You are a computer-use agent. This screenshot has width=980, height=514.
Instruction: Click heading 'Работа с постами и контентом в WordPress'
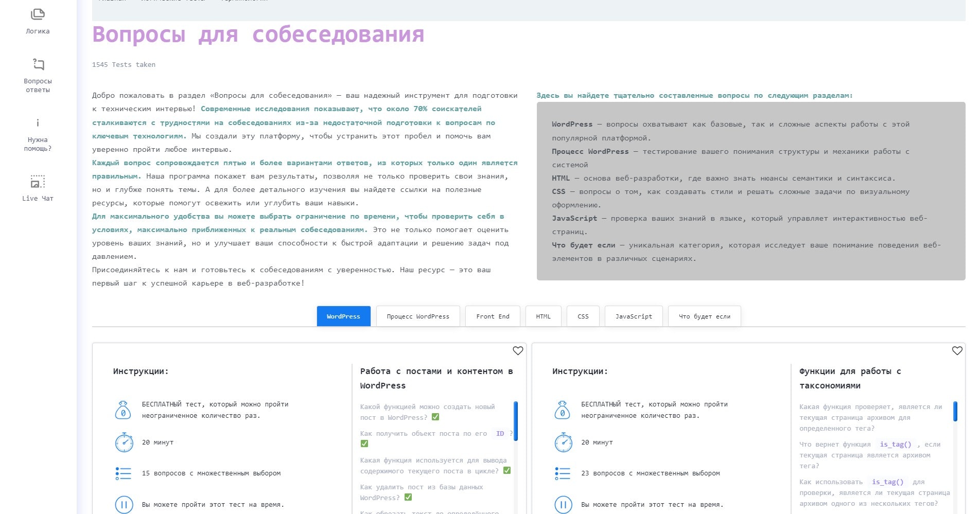click(x=436, y=378)
